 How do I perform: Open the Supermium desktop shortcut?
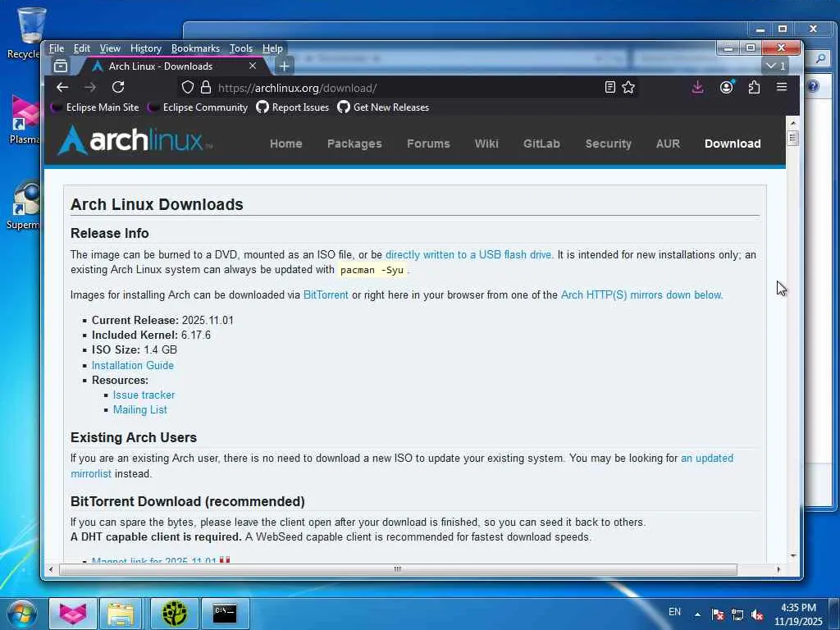(x=24, y=206)
